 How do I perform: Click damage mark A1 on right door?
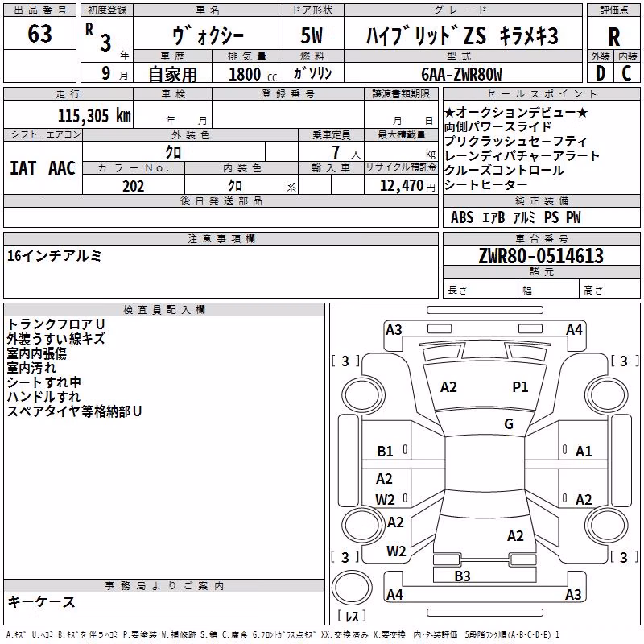584,452
